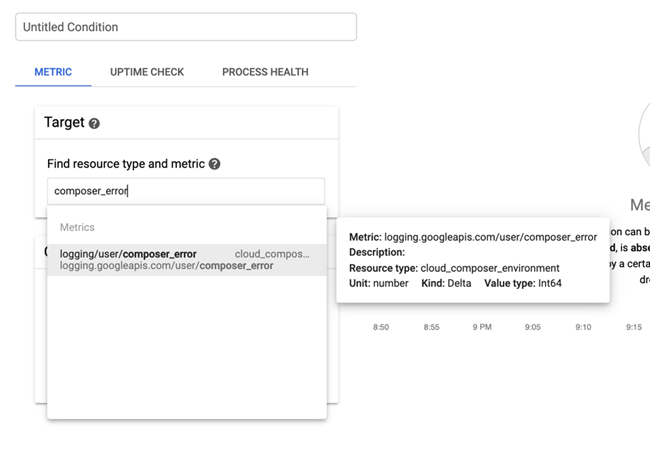This screenshot has height=467, width=650.
Task: Focus the composer_error metric search box
Action: pos(186,191)
